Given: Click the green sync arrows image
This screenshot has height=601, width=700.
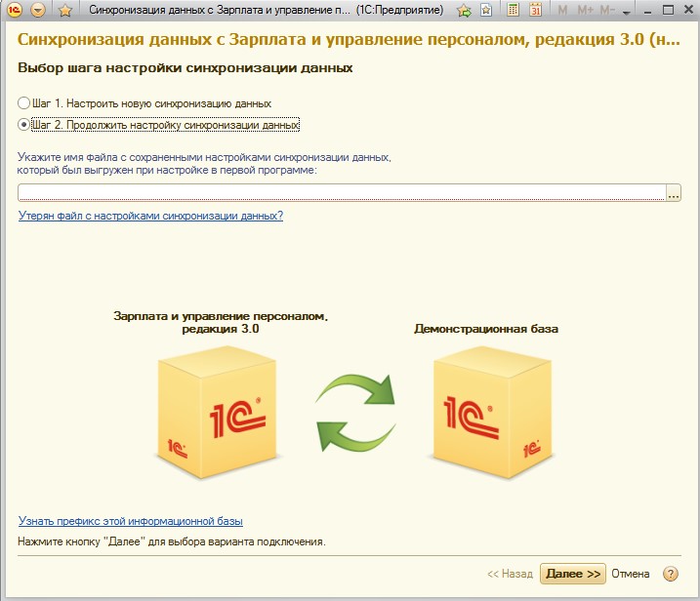Looking at the screenshot, I should 355,413.
